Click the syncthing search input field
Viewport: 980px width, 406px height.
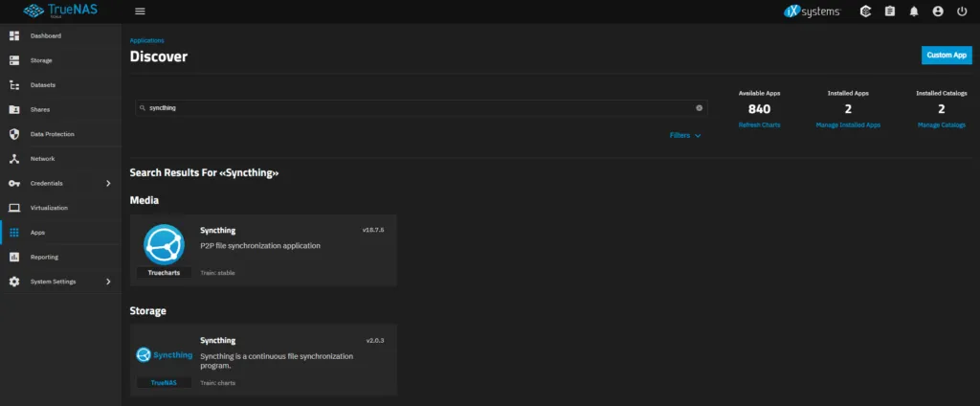[421, 107]
